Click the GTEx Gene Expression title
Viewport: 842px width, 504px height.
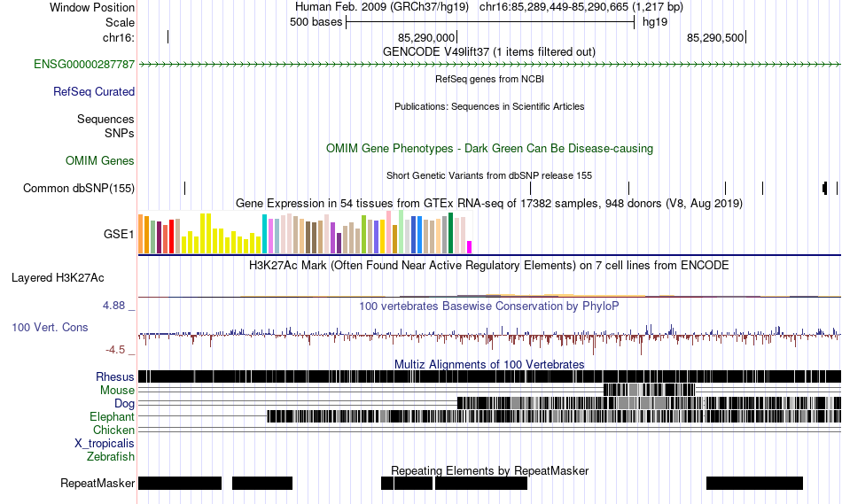489,204
